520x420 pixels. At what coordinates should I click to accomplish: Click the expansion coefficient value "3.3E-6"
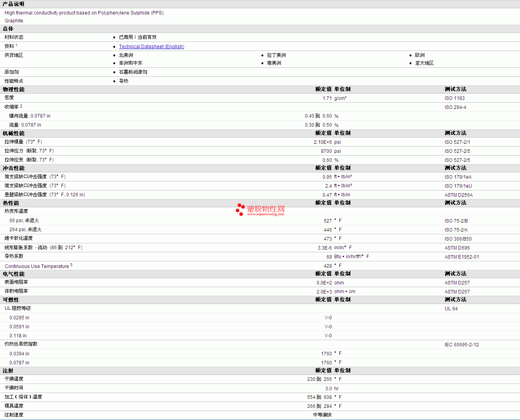(x=325, y=248)
